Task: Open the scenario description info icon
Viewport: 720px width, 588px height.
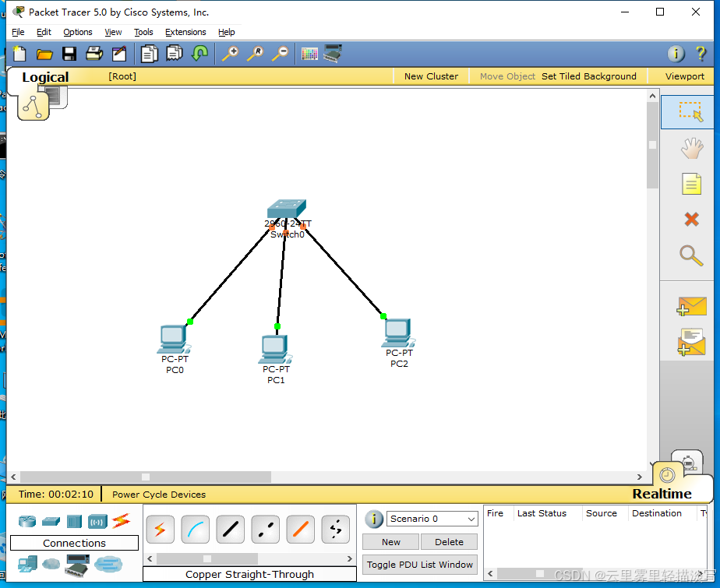Action: coord(374,519)
